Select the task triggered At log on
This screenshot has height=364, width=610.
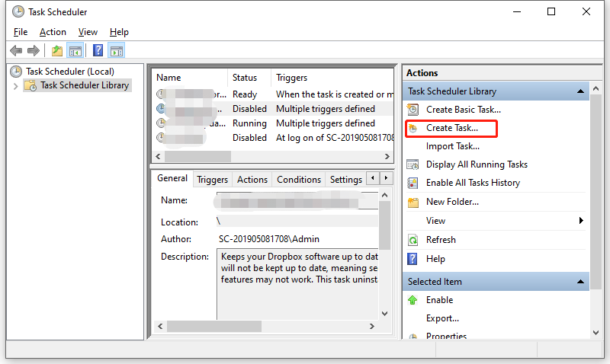pyautogui.click(x=273, y=138)
